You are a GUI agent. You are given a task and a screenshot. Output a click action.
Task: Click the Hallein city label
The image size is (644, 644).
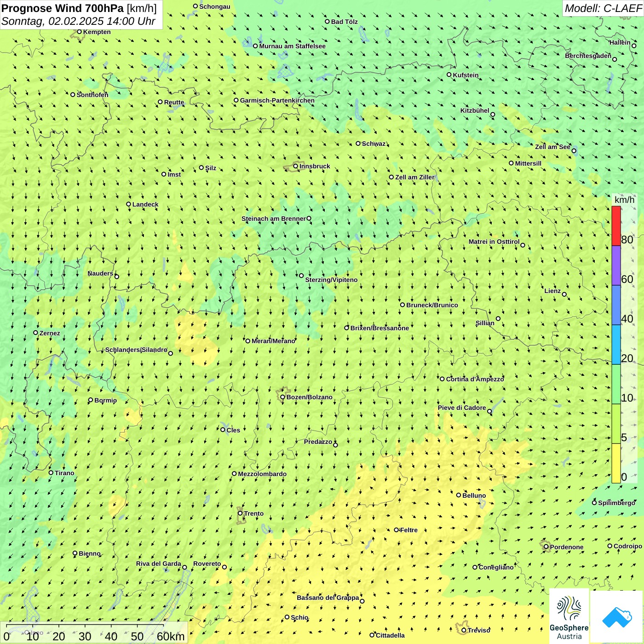620,42
